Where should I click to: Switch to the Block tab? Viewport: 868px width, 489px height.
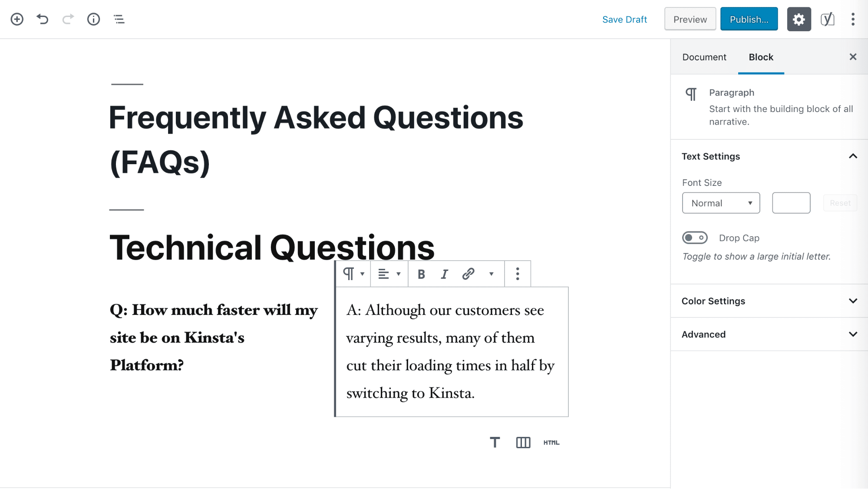[761, 56]
